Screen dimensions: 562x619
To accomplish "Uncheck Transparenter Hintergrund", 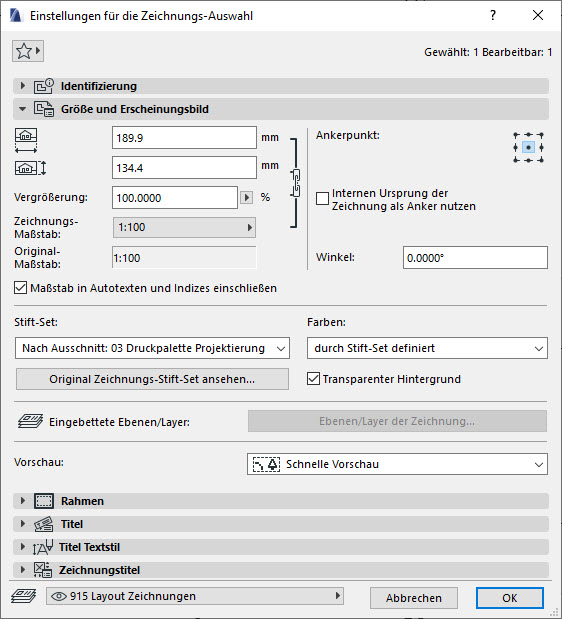I will pyautogui.click(x=313, y=379).
